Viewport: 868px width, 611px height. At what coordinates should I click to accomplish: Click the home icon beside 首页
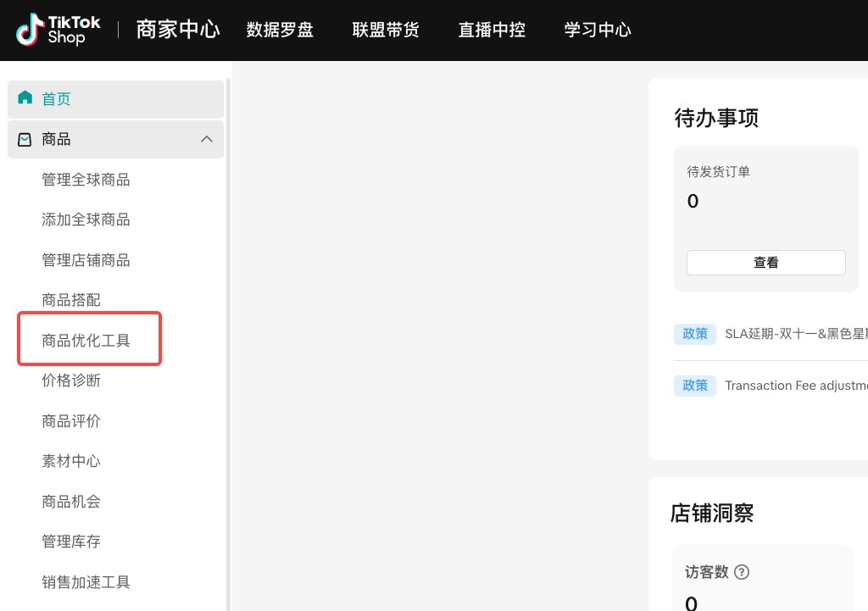tap(25, 98)
